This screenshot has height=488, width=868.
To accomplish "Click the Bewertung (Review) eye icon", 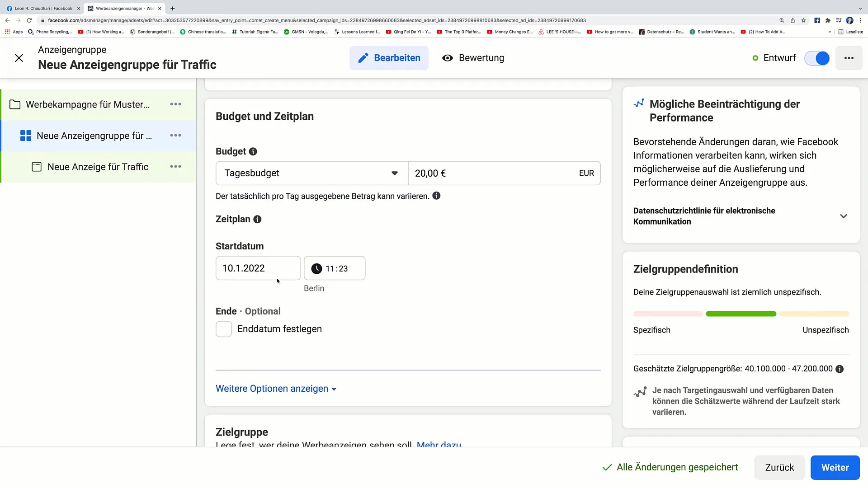I will pos(447,58).
